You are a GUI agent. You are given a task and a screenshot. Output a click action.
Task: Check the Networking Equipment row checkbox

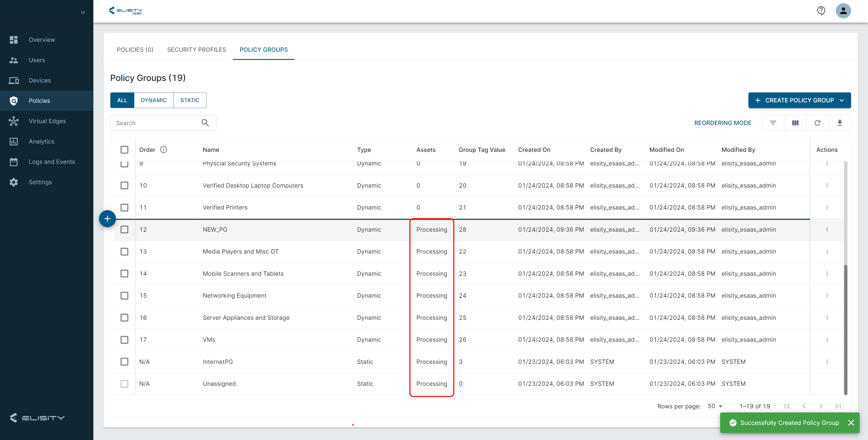coord(124,295)
